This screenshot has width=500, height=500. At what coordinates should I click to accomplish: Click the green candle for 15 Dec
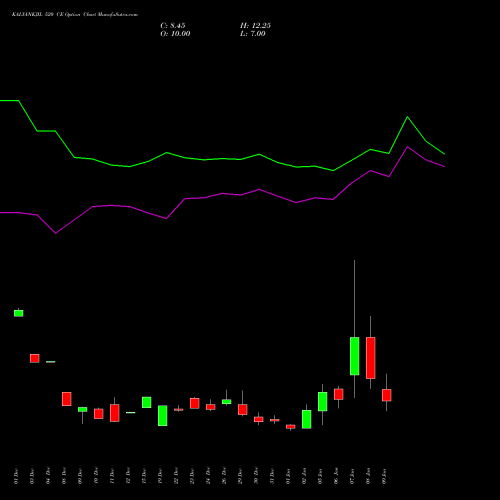(x=147, y=402)
